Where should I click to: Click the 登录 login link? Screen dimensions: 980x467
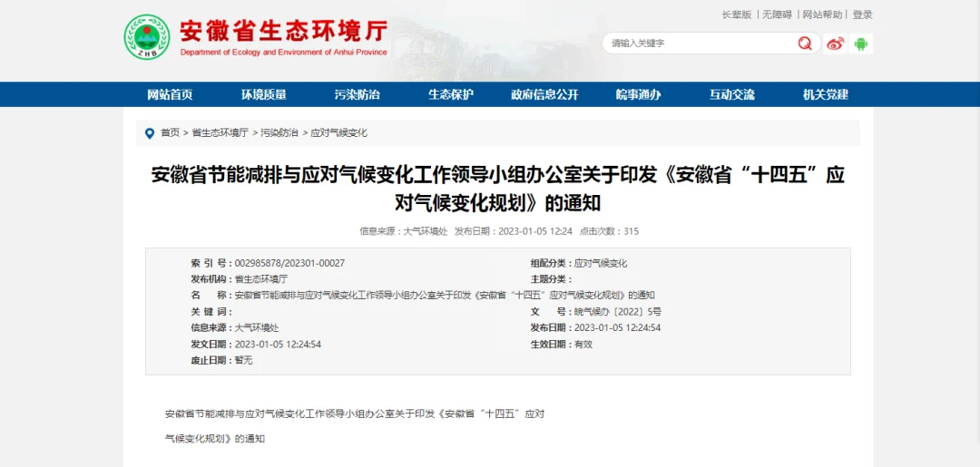[x=862, y=15]
